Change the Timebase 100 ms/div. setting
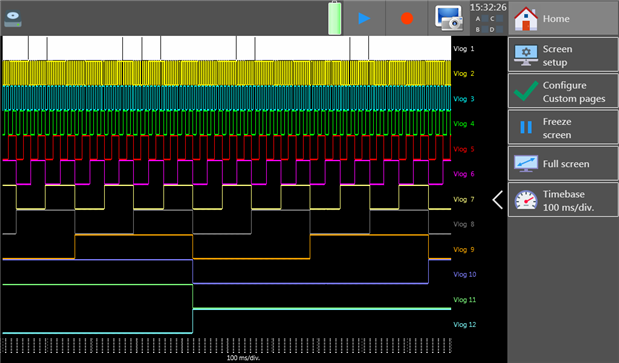619x363 pixels. coord(563,200)
